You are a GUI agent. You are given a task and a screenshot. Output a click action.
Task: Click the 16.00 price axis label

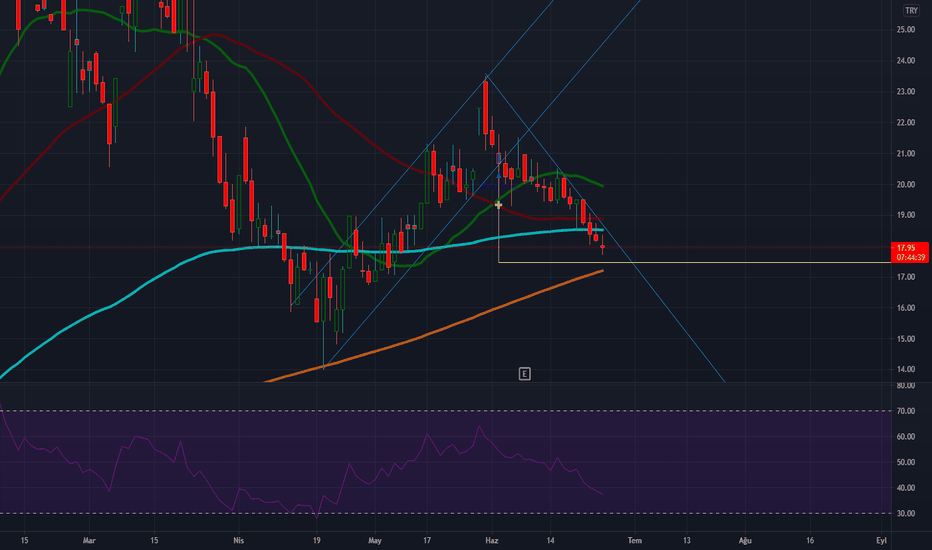(x=906, y=308)
